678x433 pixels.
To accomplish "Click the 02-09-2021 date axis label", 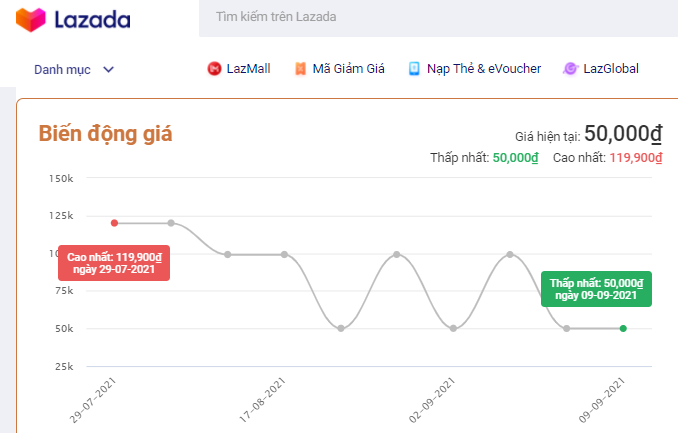I will (430, 399).
